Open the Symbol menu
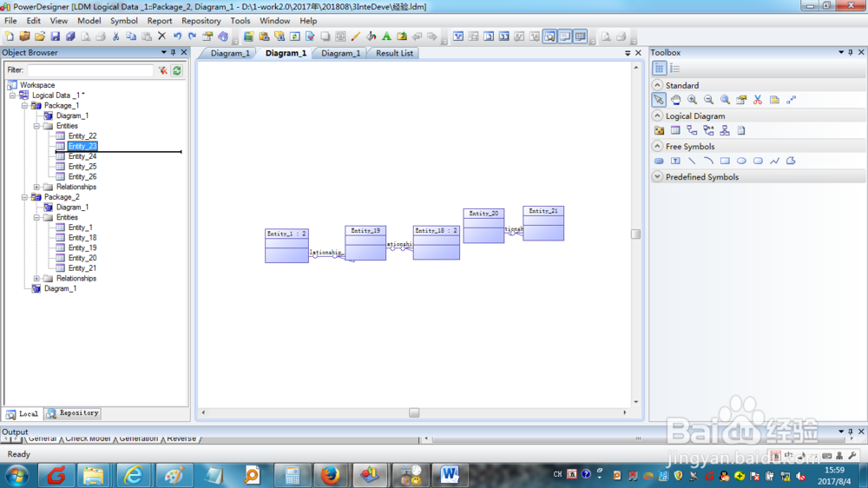868x488 pixels. [x=124, y=21]
